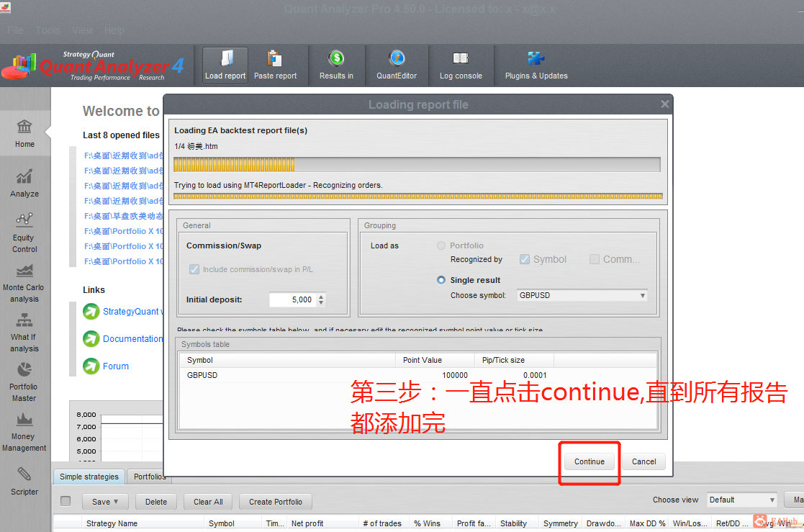Click the Quant Analyzer 4 logo
Image resolution: width=804 pixels, height=532 pixels.
tap(92, 66)
